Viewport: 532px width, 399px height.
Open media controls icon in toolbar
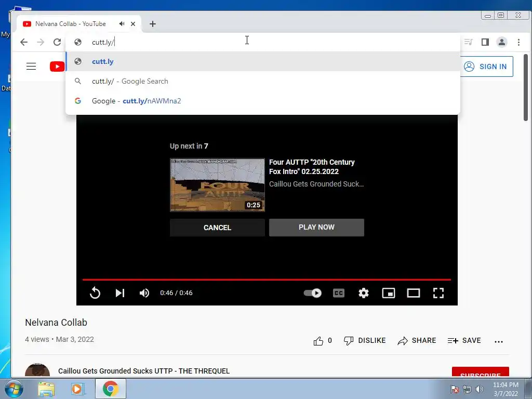point(469,42)
